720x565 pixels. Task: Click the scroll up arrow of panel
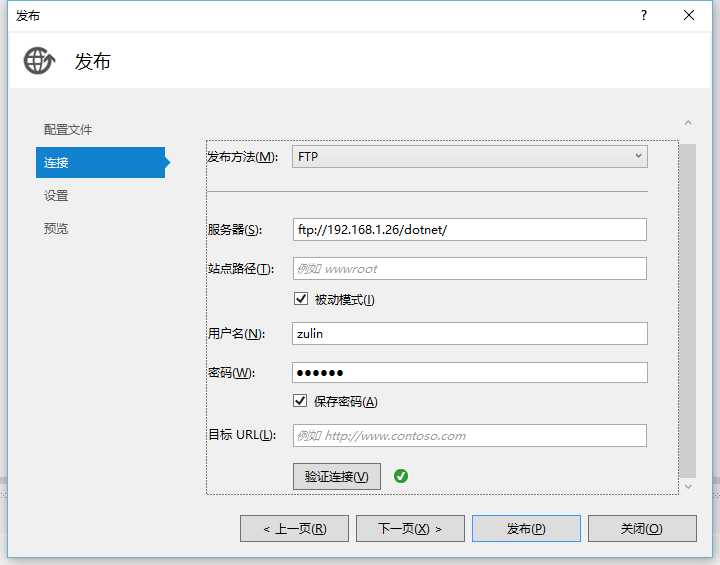[688, 123]
